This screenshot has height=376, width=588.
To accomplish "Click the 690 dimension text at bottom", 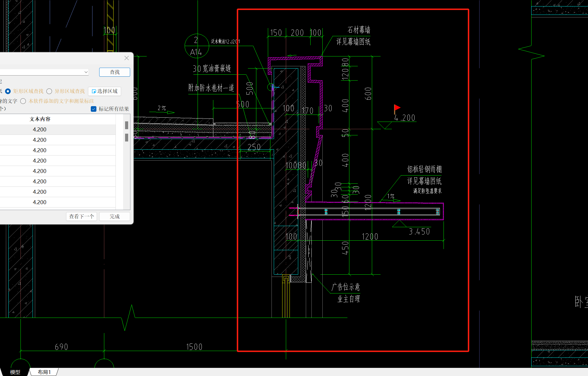I will tap(61, 347).
